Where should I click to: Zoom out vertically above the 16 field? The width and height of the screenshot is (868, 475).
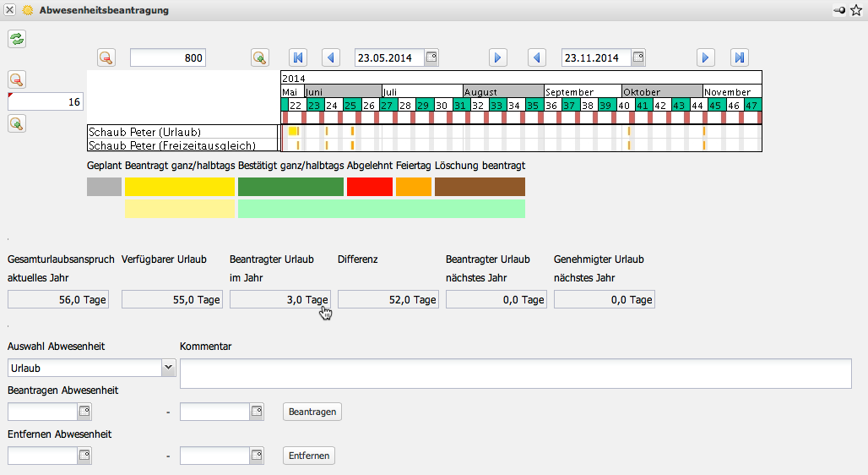17,80
